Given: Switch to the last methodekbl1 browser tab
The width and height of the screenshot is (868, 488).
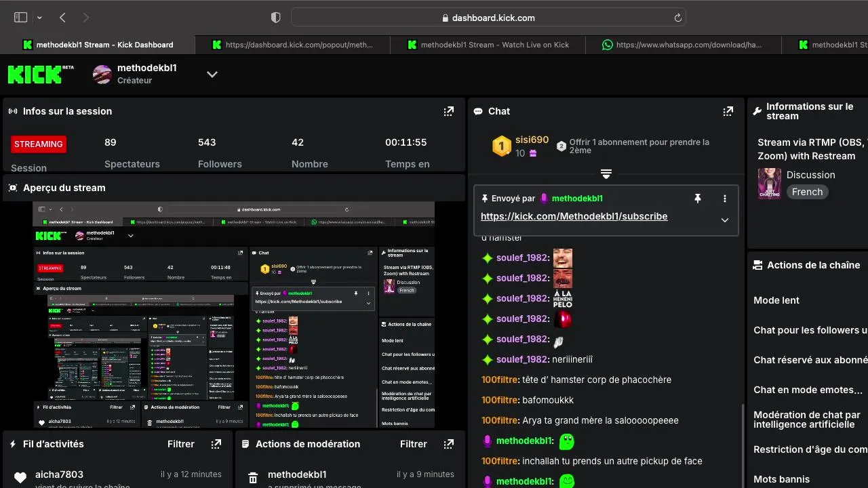Looking at the screenshot, I should (x=825, y=45).
